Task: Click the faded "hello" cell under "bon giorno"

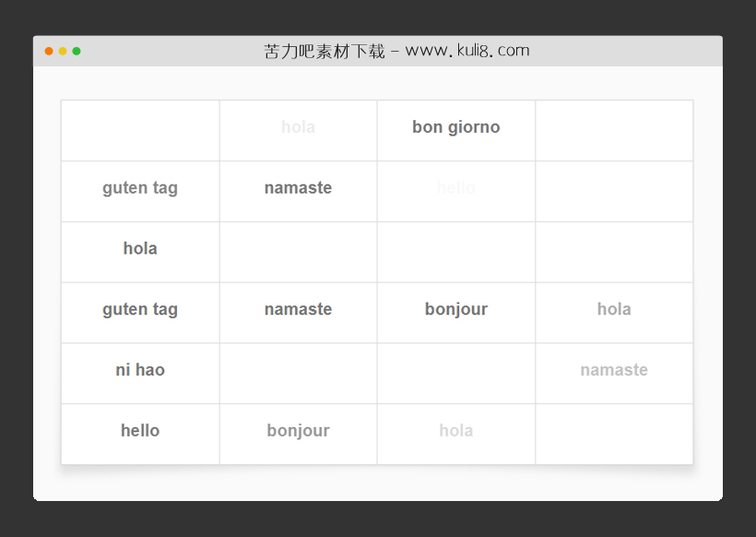Action: point(455,188)
